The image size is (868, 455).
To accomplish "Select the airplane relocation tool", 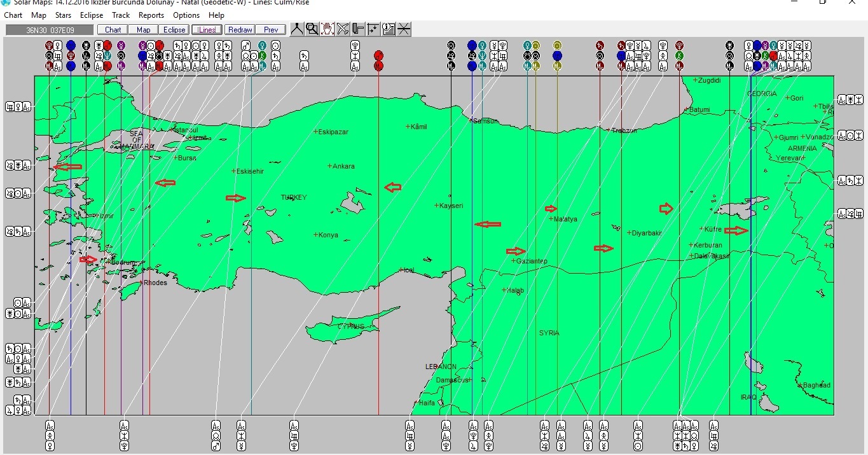I will 342,28.
